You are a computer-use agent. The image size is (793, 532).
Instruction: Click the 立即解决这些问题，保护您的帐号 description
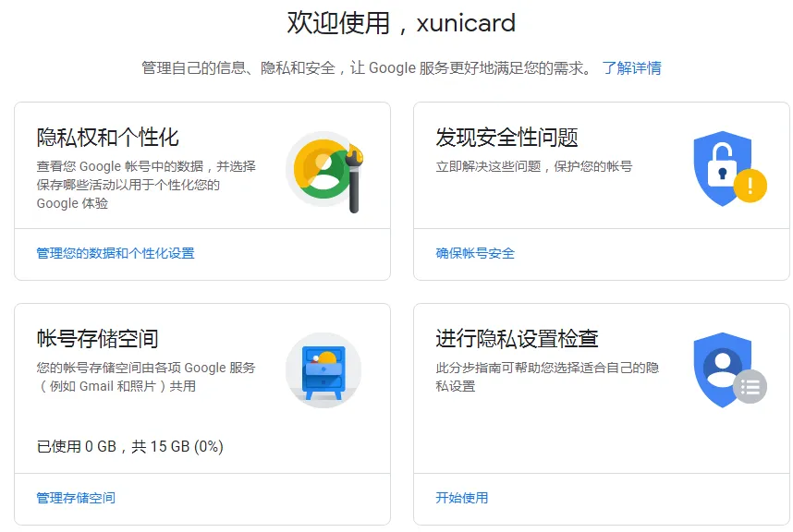(534, 166)
